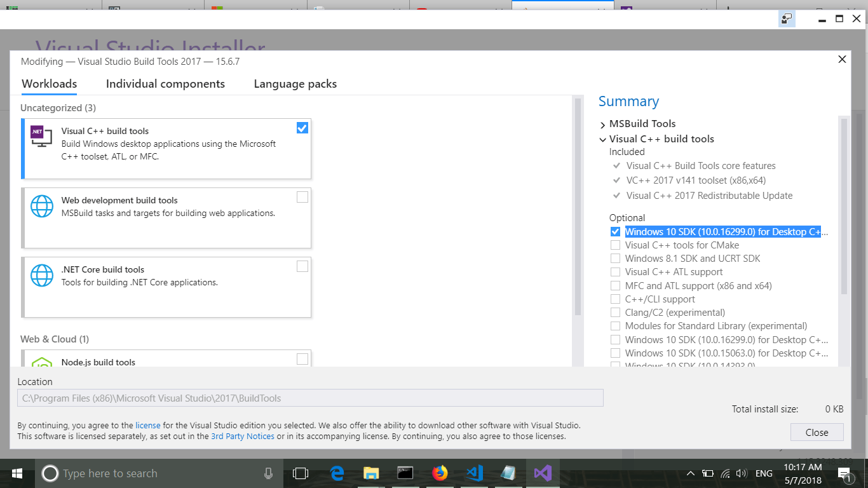Launch Firefox from the taskbar

(440, 473)
